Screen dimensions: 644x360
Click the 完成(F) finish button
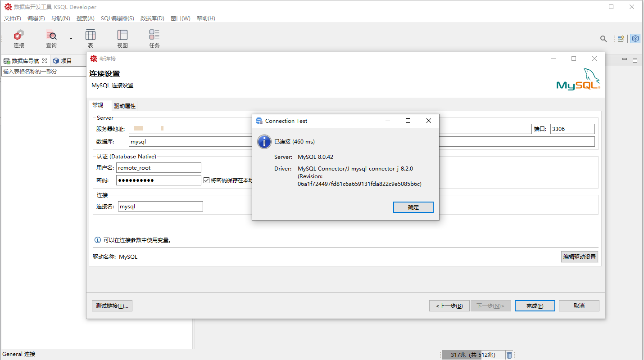click(535, 306)
